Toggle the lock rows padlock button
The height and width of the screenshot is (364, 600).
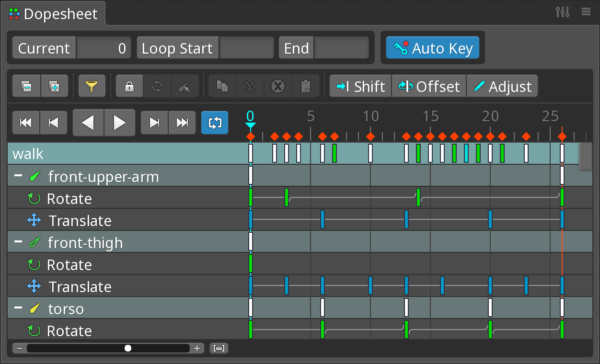[129, 87]
